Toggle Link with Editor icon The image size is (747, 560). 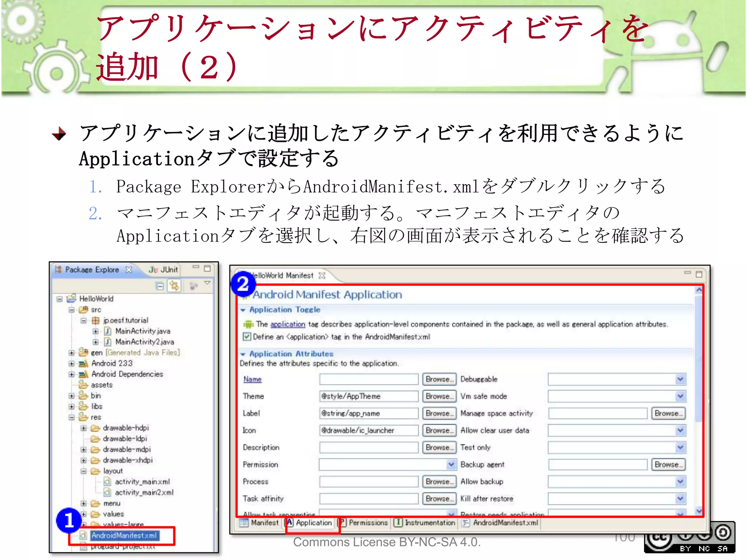pos(174,286)
